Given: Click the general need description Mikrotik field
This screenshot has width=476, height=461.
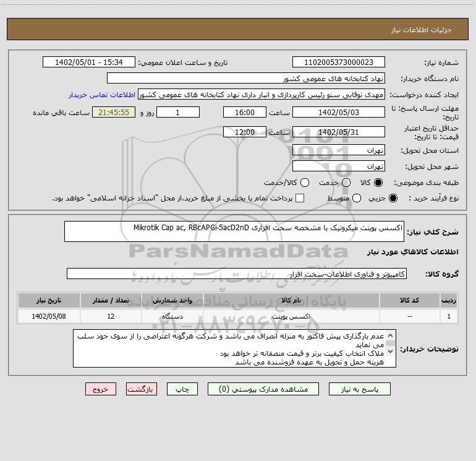Looking at the screenshot, I should coord(234,231).
